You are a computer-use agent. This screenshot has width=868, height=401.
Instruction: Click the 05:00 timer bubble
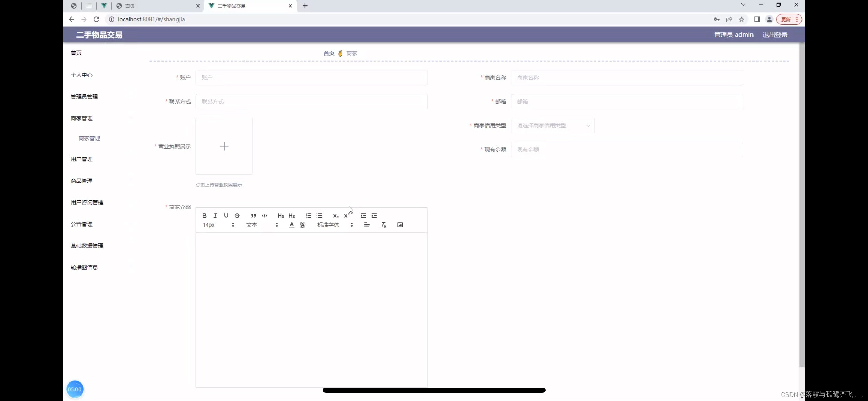(74, 389)
